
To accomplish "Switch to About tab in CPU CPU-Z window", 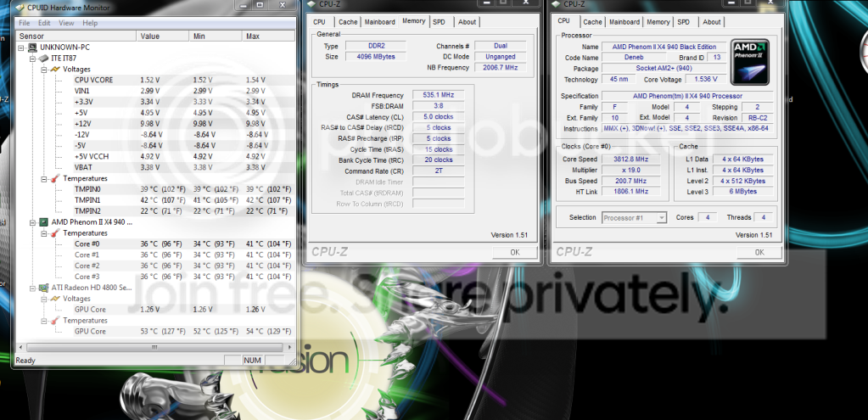I will pos(712,22).
